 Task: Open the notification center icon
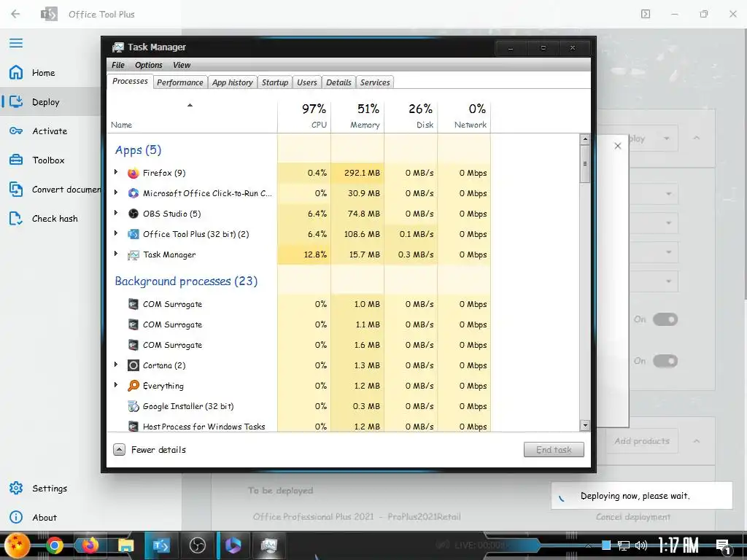(723, 546)
